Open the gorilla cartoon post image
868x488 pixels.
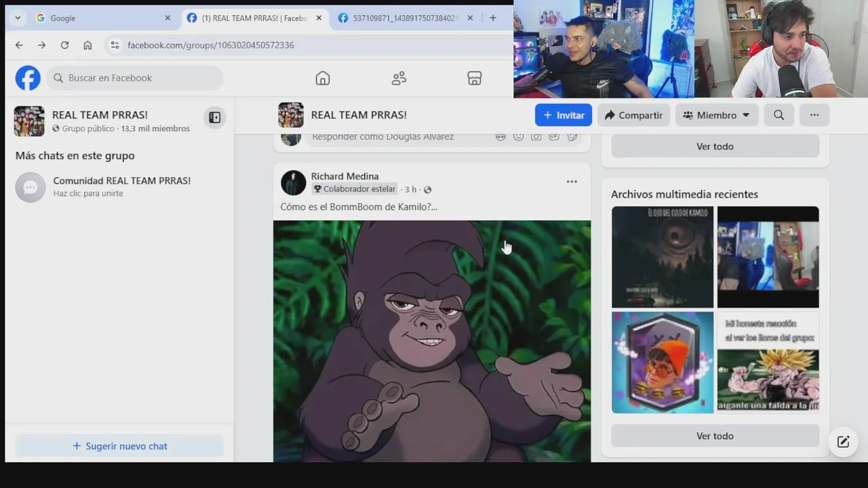(432, 341)
